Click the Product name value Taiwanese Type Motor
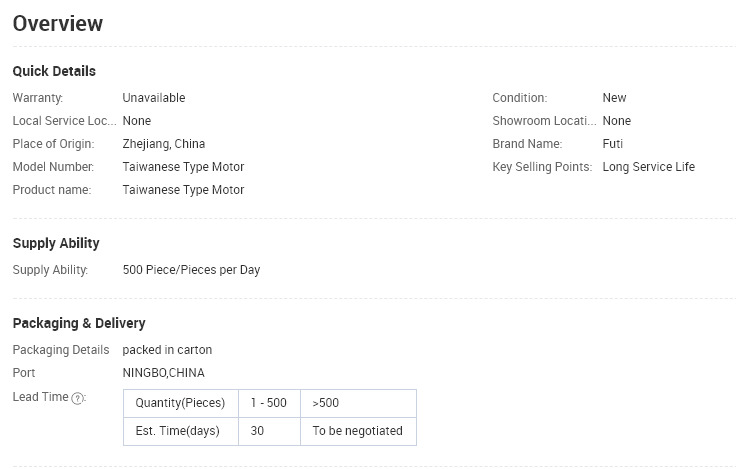 [x=184, y=190]
